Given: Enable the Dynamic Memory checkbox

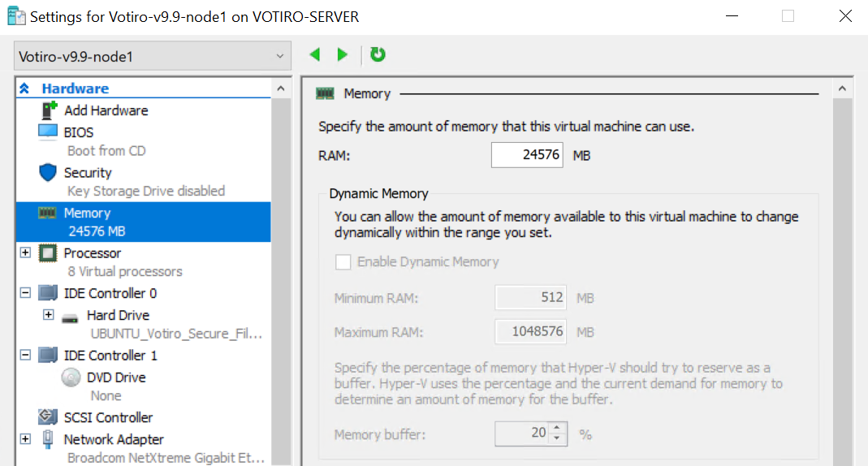Looking at the screenshot, I should pos(343,261).
